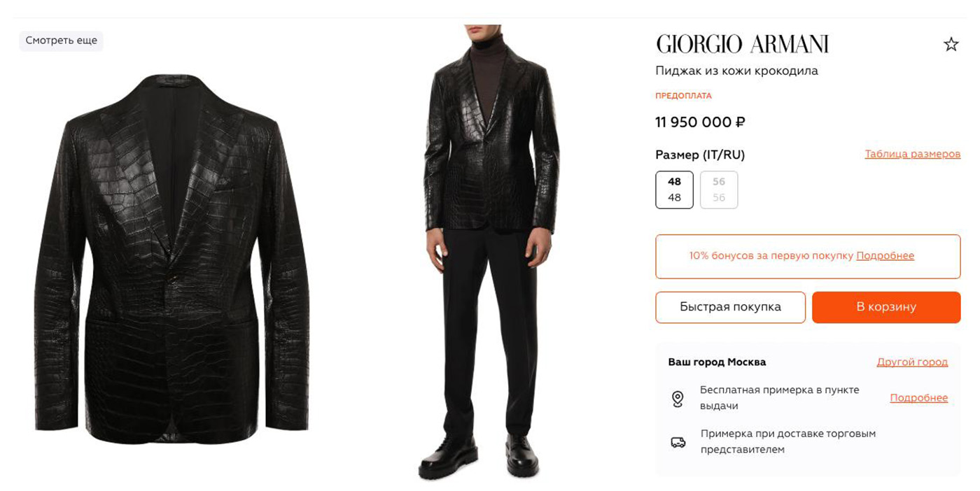Click the orange Предоплата label

point(683,96)
